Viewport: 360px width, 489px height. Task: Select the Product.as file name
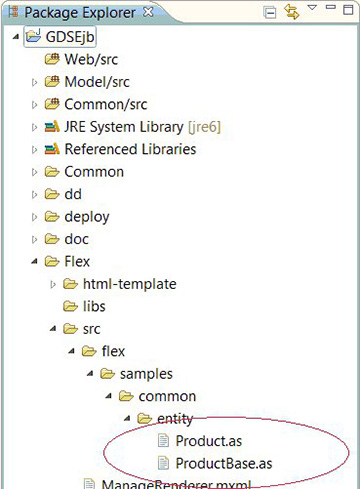pyautogui.click(x=209, y=441)
